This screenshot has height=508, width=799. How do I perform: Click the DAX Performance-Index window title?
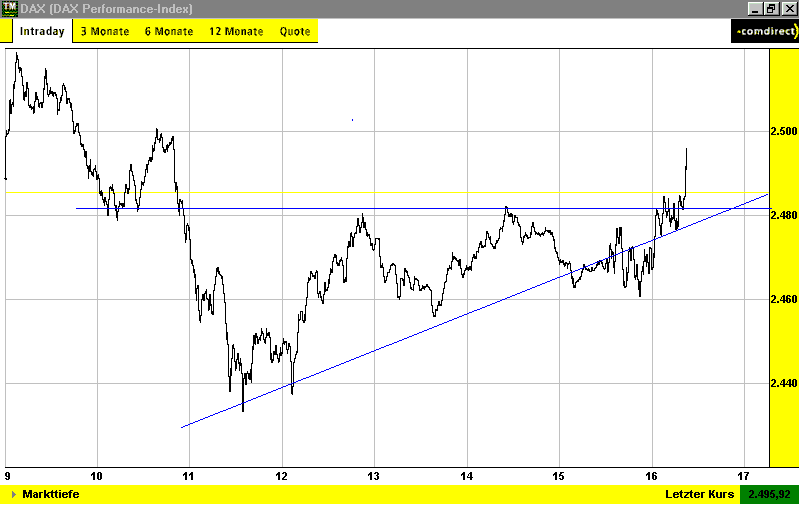106,9
